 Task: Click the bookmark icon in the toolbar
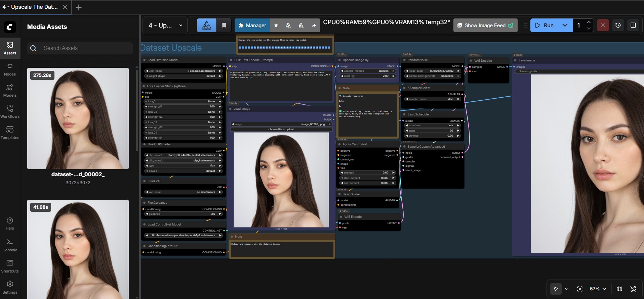coord(224,25)
